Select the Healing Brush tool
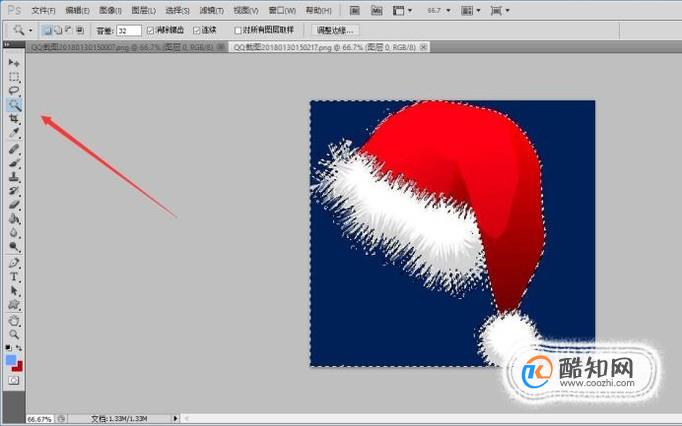Viewport: 682px width, 426px height. click(14, 149)
